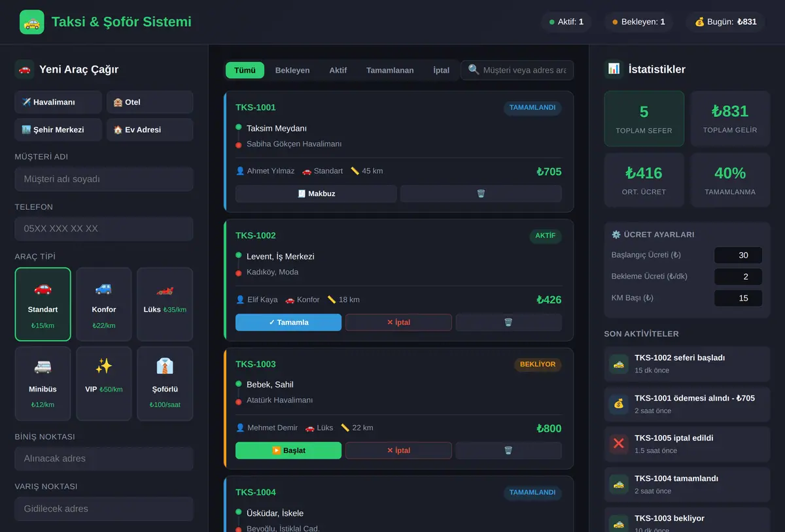785x532 pixels.
Task: Click the İstatistikler chart icon
Action: (614, 69)
